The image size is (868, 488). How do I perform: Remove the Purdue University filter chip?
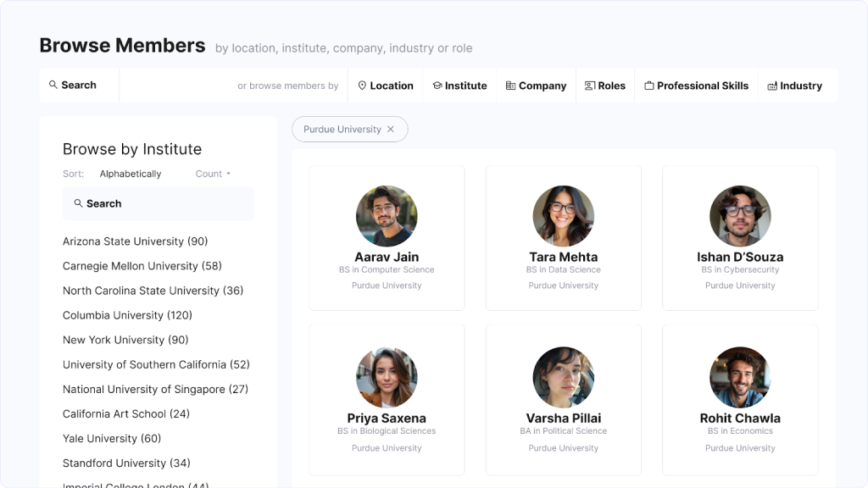[391, 130]
